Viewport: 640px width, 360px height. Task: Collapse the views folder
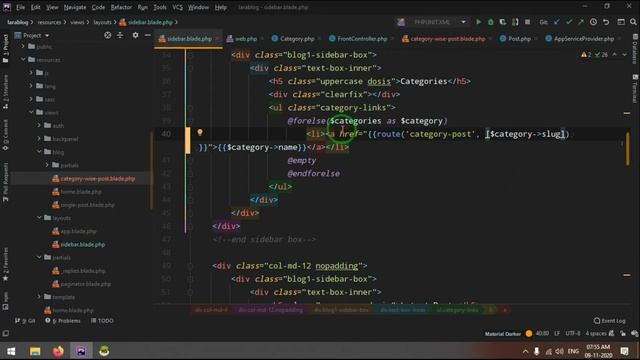(31, 112)
